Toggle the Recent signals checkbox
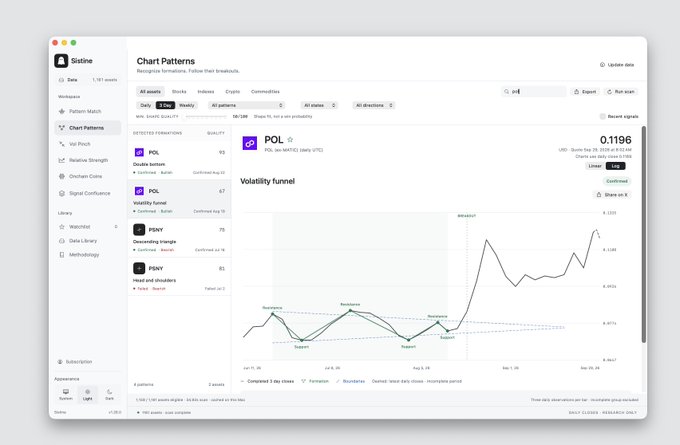 (x=602, y=116)
